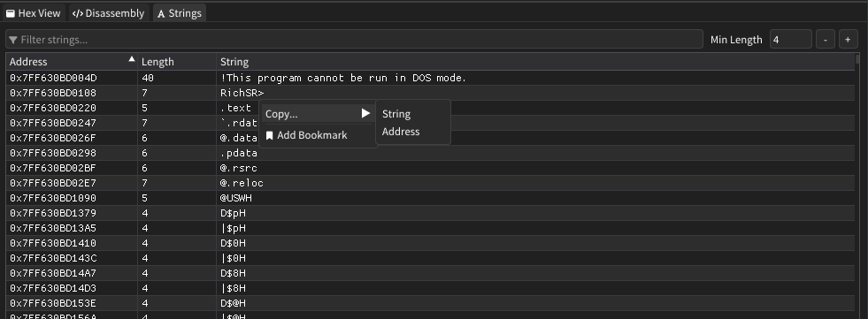Switch to the Hex View tab
Screen dimensions: 868x319
pos(34,13)
